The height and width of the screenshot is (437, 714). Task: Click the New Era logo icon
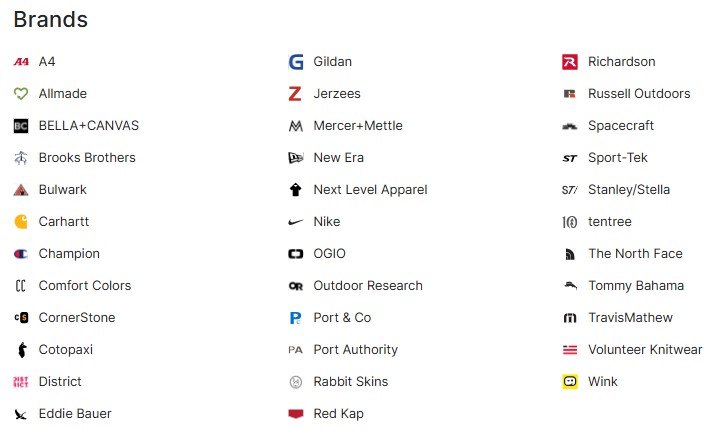click(295, 158)
